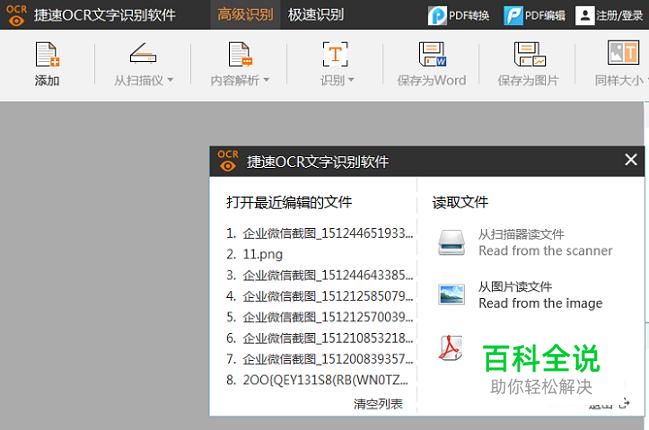This screenshot has width=649, height=430.
Task: Open recent file 11.png
Action: point(255,254)
